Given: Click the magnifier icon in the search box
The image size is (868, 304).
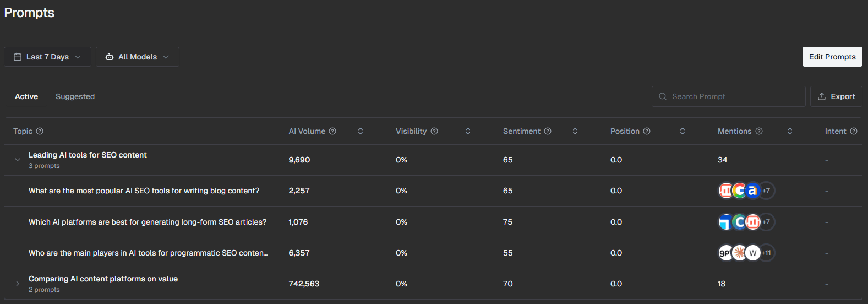Looking at the screenshot, I should coord(663,96).
